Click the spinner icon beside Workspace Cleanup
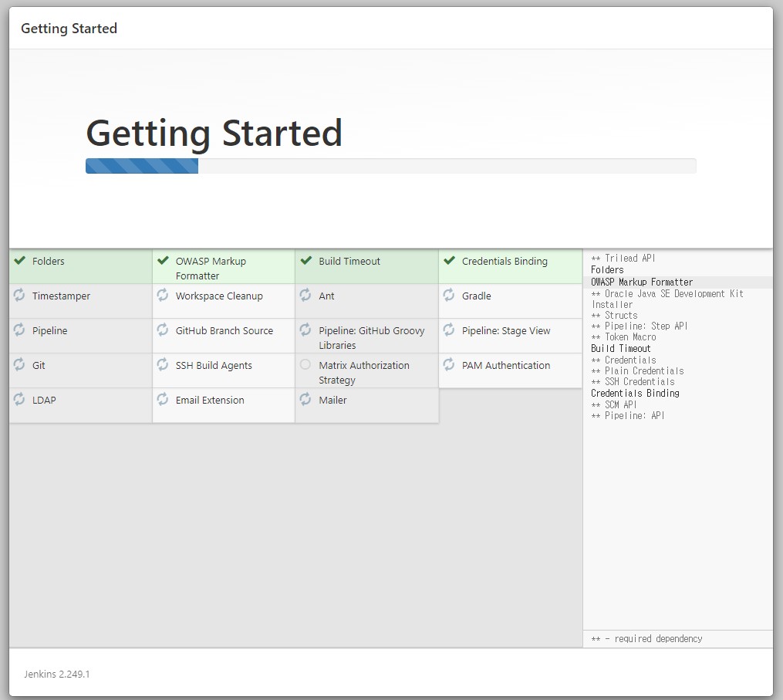Image resolution: width=783 pixels, height=700 pixels. point(163,295)
